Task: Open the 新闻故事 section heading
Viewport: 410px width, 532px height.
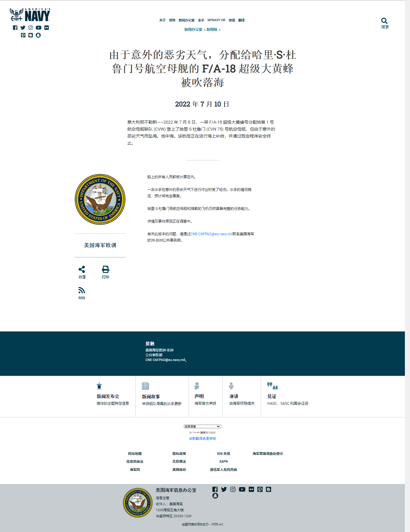Action: (151, 397)
